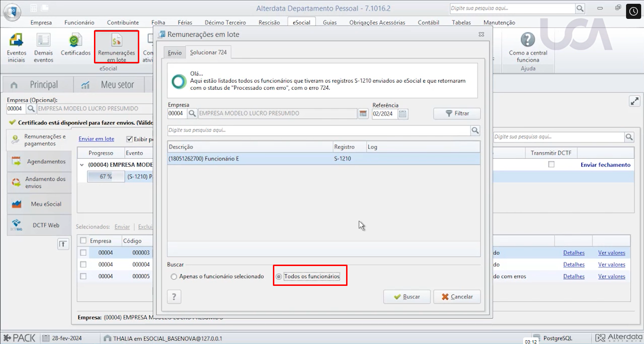Open the DCTF Web side tab
The image size is (644, 344).
[x=40, y=225]
